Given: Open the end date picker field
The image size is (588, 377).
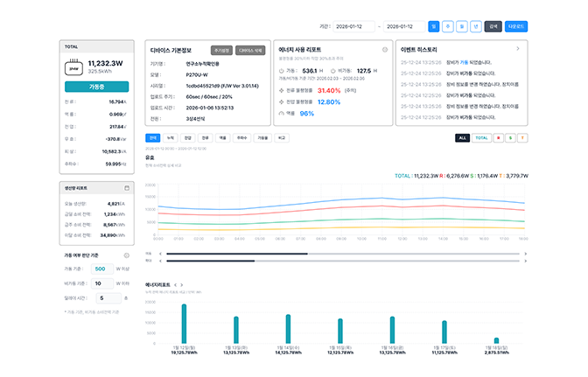Looking at the screenshot, I should click(404, 27).
